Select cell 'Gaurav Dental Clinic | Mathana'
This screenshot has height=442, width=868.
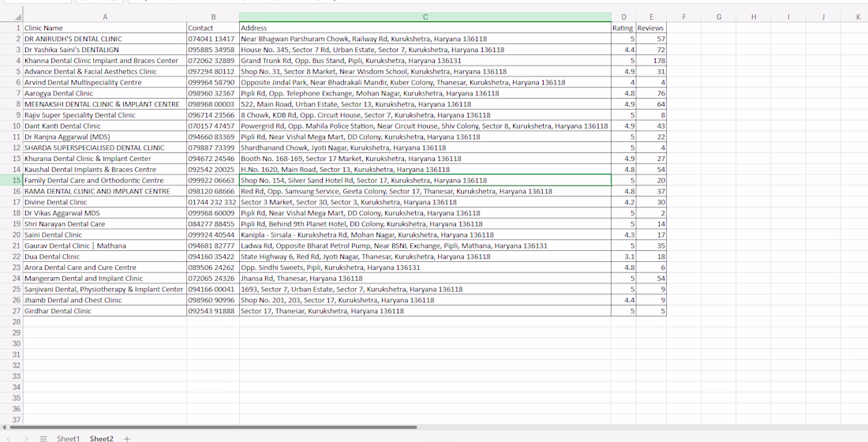tap(105, 245)
